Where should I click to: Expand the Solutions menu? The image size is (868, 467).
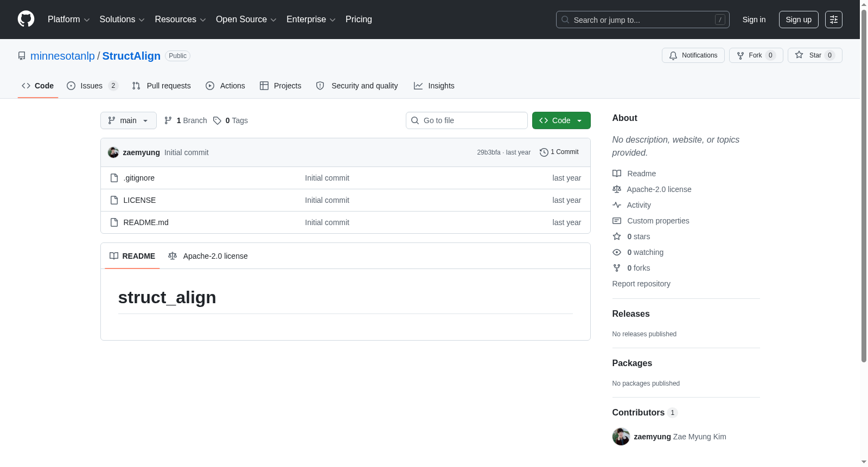pos(122,20)
